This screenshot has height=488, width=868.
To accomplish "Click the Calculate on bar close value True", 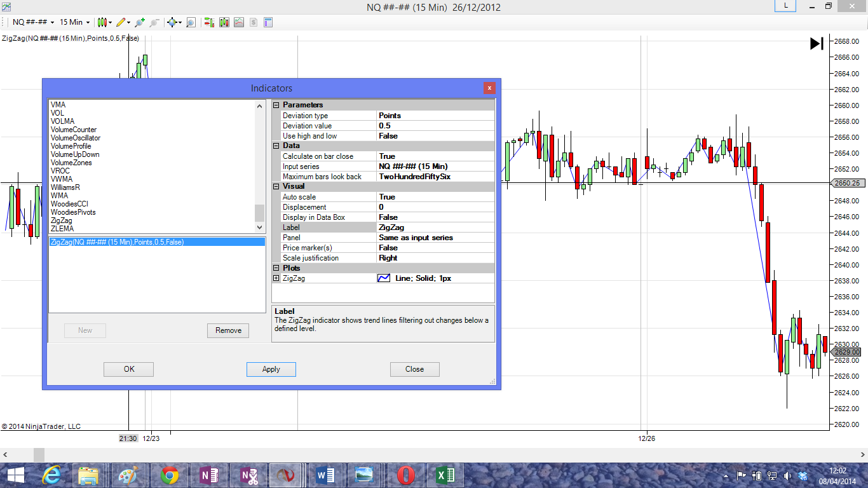I will coord(435,156).
